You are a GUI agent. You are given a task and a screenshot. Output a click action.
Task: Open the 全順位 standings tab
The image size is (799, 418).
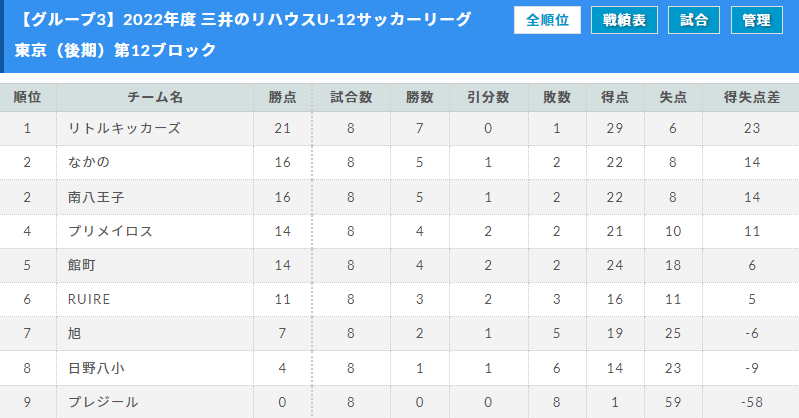pyautogui.click(x=547, y=20)
